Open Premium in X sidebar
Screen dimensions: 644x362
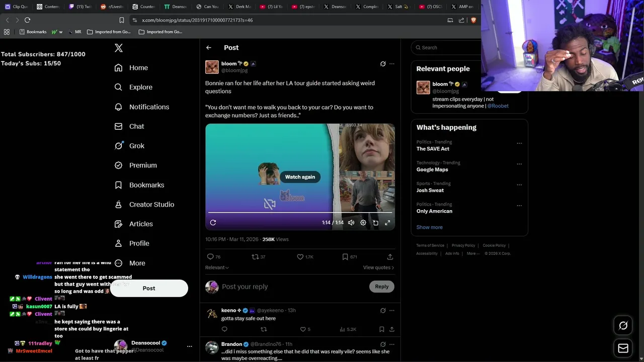(x=136, y=165)
